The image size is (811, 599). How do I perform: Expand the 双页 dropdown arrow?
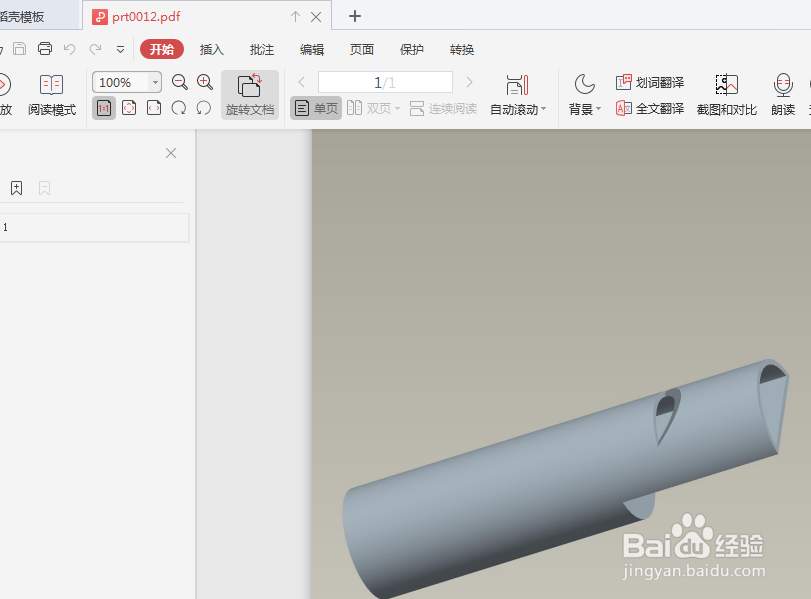pos(397,109)
